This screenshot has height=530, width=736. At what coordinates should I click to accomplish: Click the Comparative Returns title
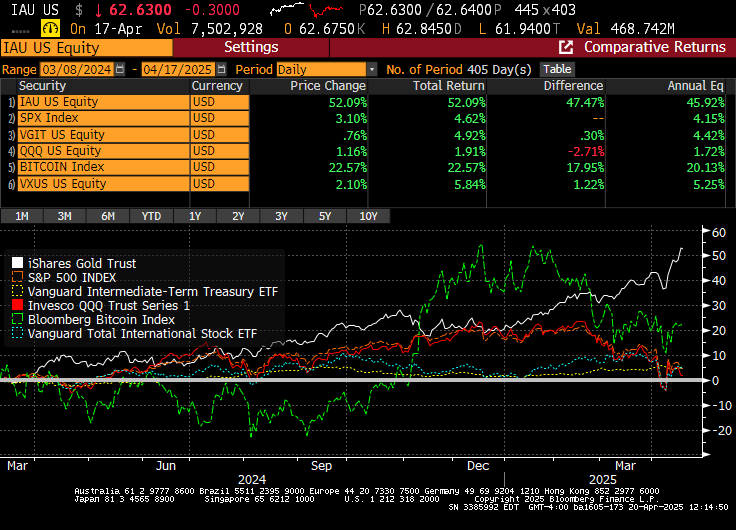tap(655, 47)
